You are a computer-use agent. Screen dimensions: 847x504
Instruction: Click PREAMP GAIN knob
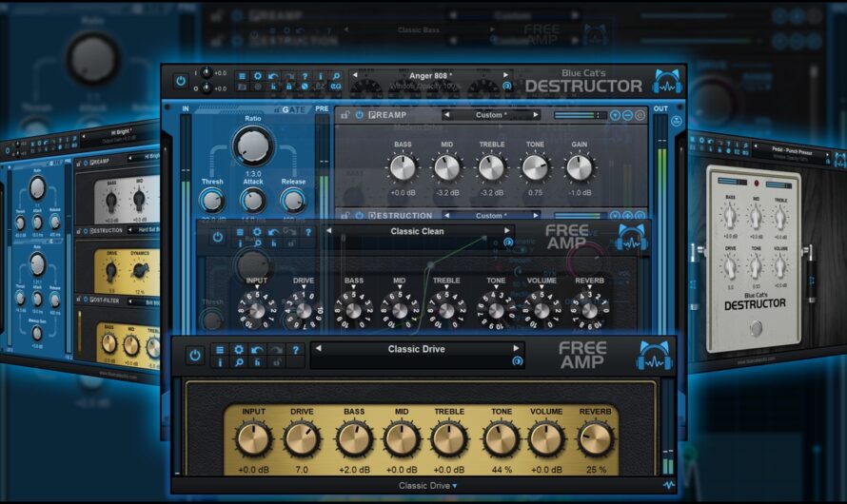click(x=579, y=167)
